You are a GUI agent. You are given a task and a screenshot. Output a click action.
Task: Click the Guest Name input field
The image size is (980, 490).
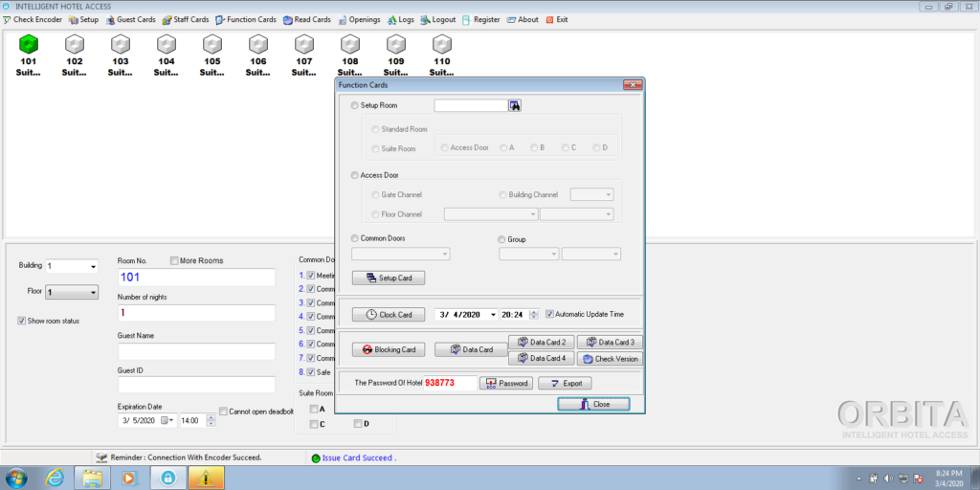point(196,351)
